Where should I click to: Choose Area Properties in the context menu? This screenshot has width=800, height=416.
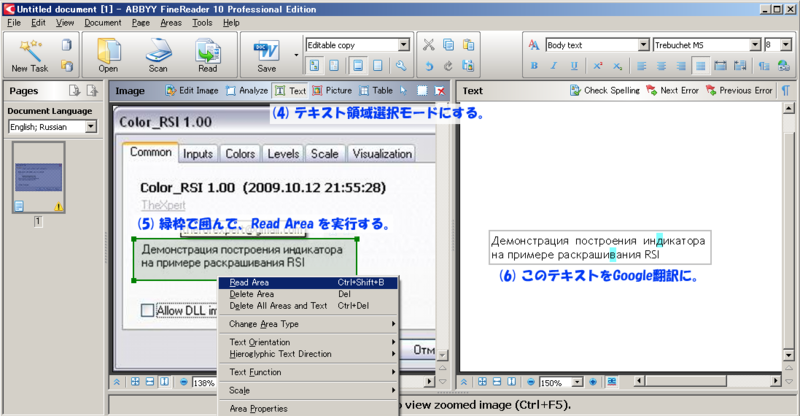308,408
